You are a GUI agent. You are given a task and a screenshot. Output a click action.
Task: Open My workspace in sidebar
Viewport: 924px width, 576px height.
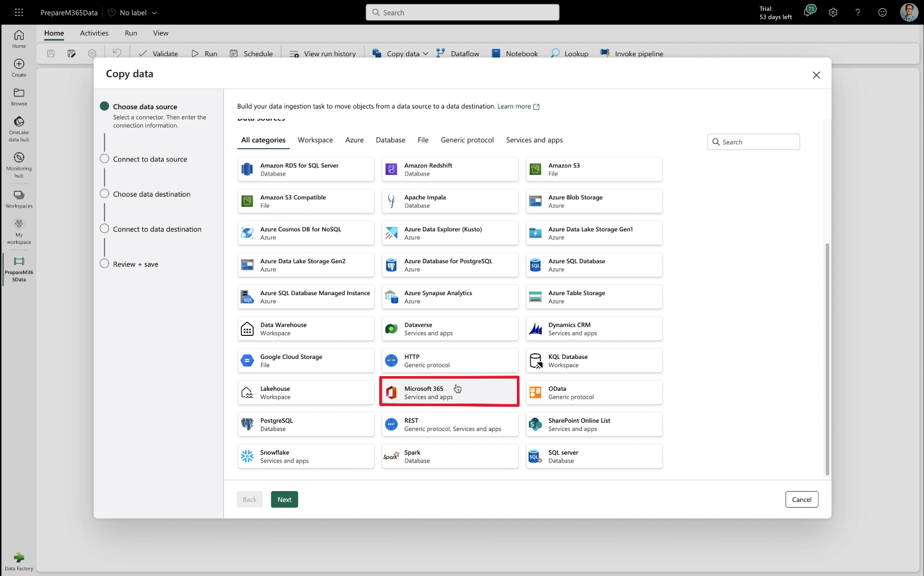coord(19,232)
